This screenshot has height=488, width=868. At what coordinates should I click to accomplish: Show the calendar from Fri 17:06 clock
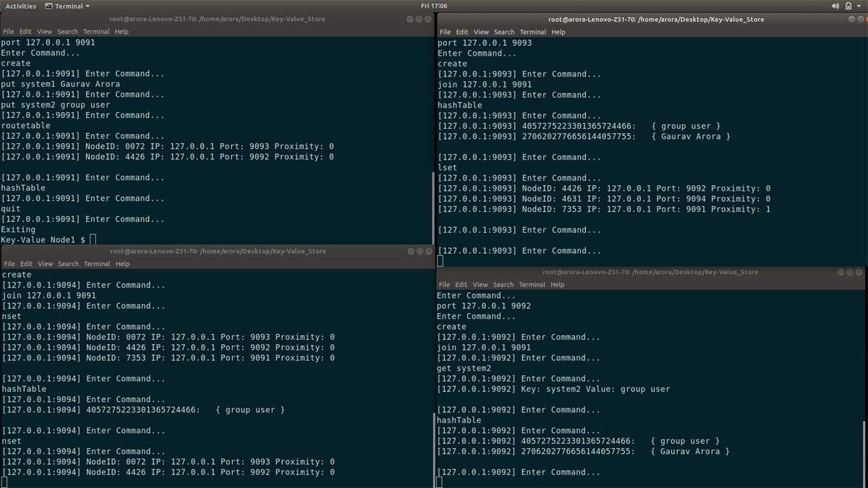click(434, 6)
